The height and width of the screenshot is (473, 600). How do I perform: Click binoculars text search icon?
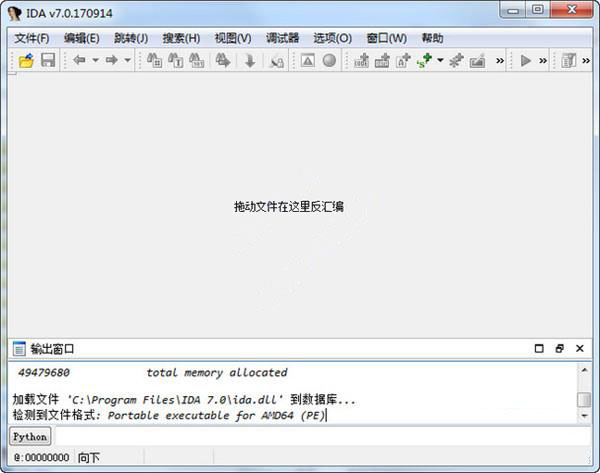(176, 60)
